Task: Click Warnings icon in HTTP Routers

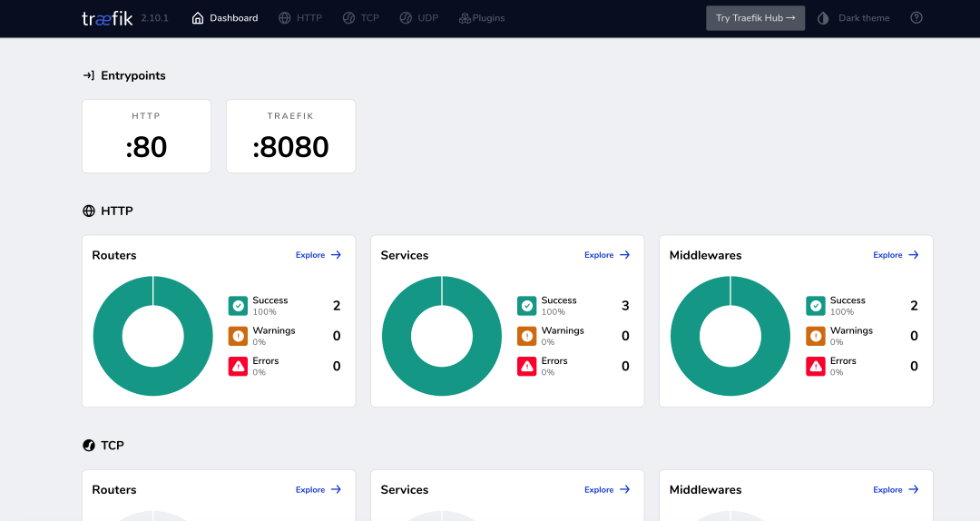Action: [x=238, y=336]
